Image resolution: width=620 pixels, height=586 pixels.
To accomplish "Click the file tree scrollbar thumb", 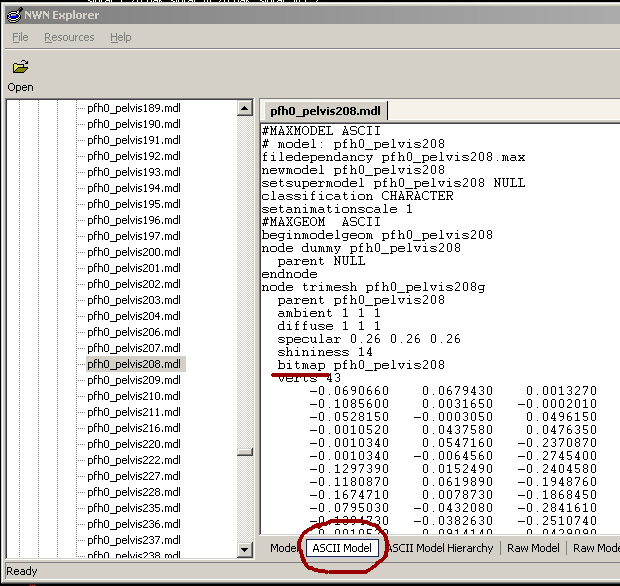I will pos(245,452).
